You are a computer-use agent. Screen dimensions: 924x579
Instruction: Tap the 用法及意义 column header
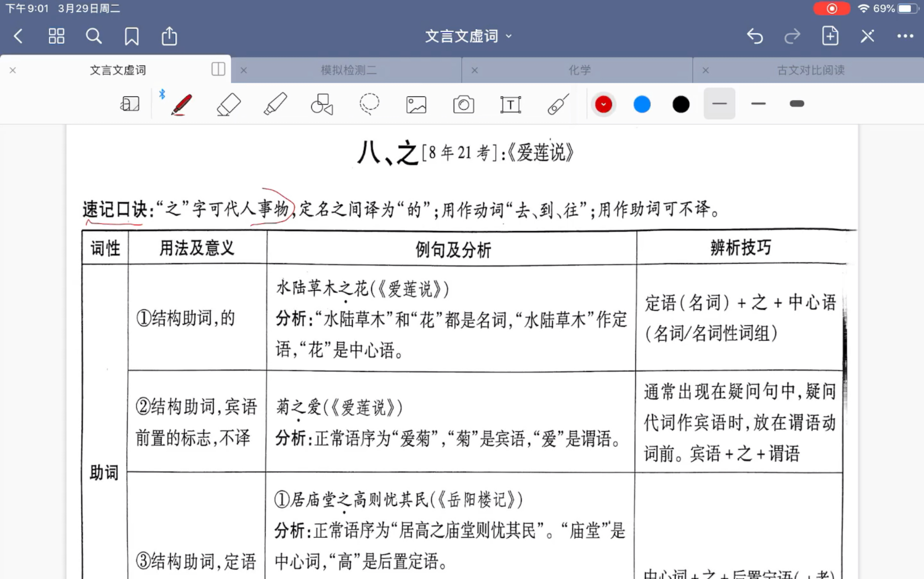(197, 248)
